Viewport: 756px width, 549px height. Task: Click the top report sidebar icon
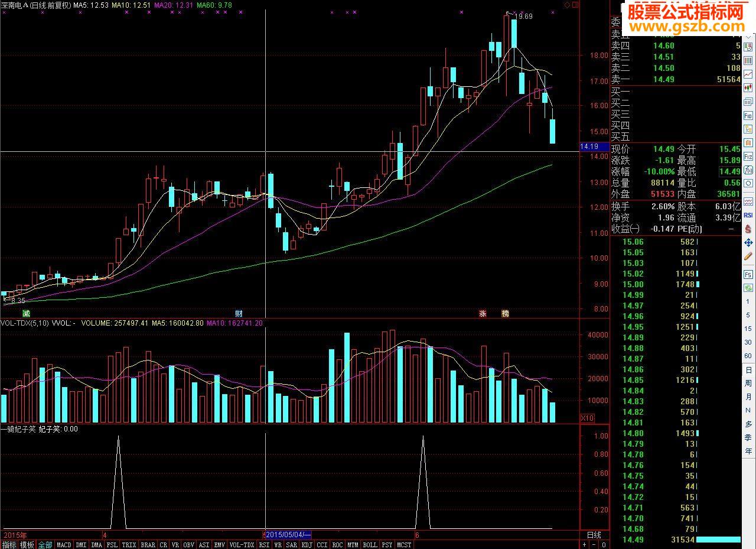(748, 46)
